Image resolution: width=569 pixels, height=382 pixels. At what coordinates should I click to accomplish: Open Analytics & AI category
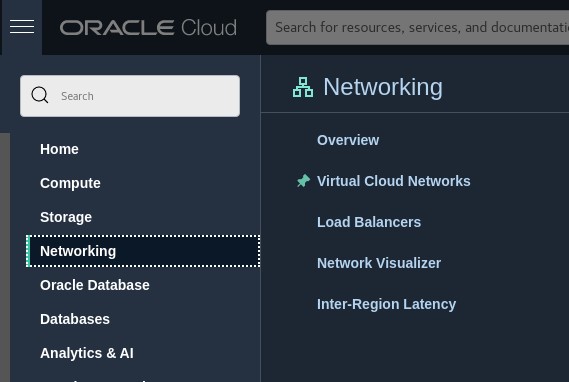(87, 353)
